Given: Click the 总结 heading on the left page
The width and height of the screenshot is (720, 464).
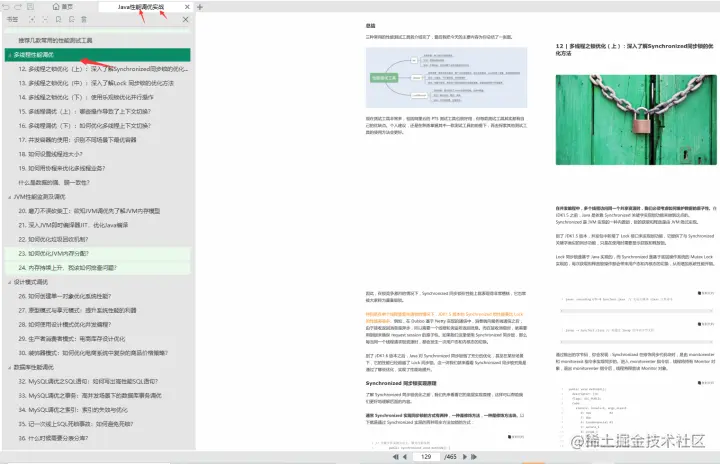Looking at the screenshot, I should point(370,26).
